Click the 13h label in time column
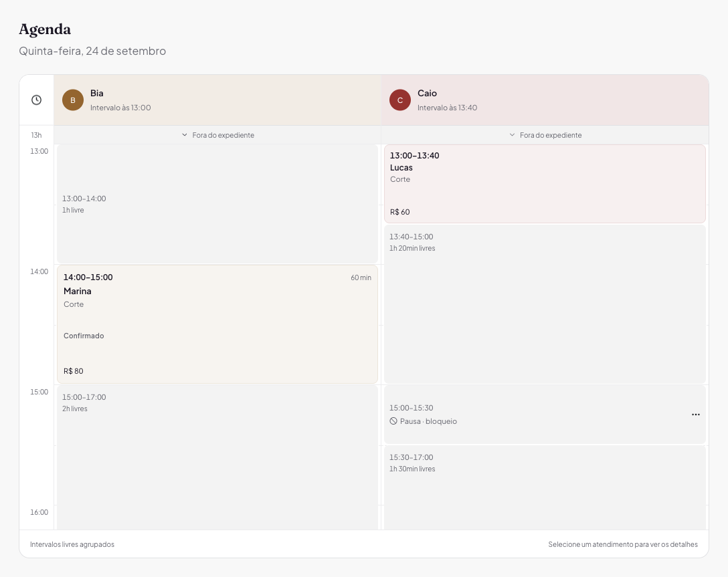Image resolution: width=728 pixels, height=577 pixels. 36,135
